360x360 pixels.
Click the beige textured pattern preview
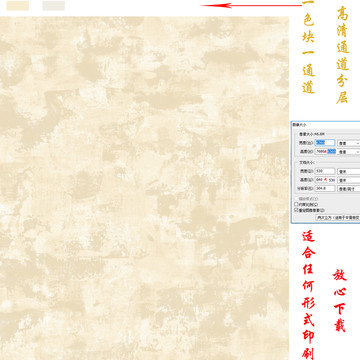point(144,188)
